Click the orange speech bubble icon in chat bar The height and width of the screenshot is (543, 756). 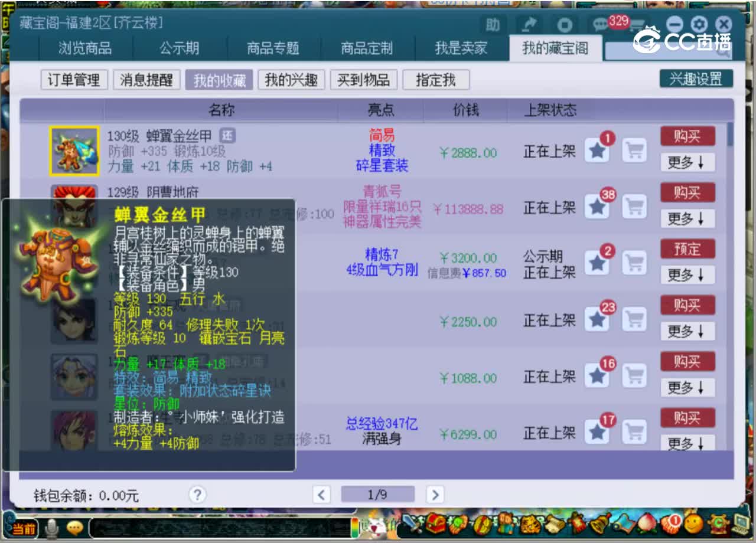click(74, 527)
